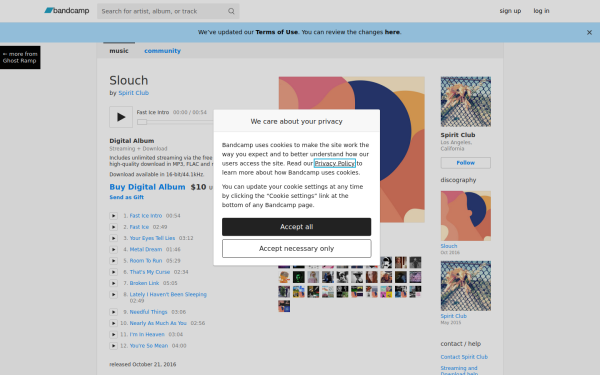Play track 5 Room To Run

point(114,261)
